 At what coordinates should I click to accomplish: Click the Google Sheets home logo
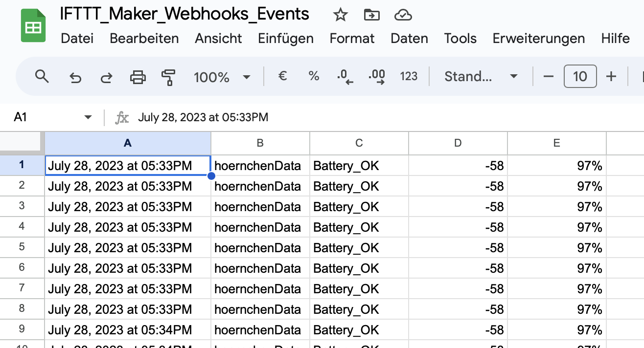(33, 26)
